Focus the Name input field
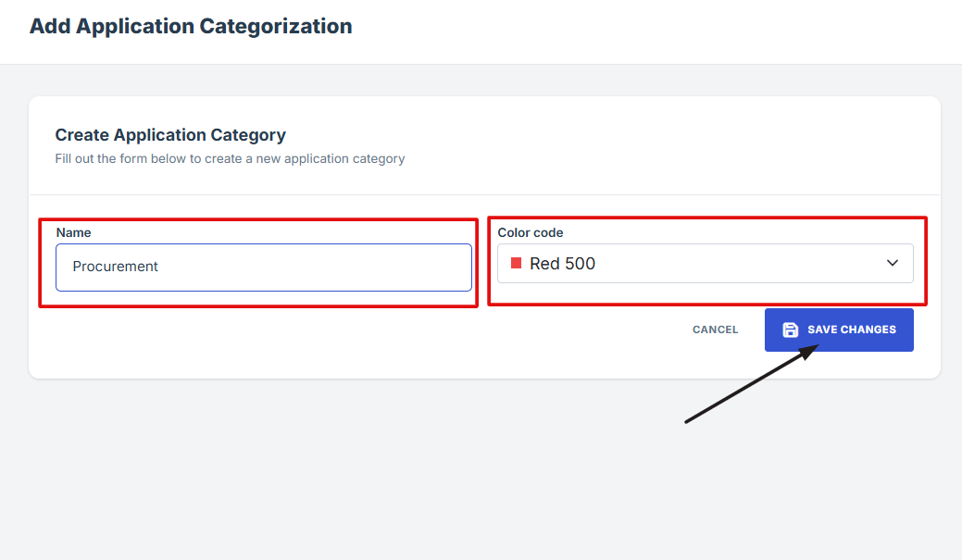The width and height of the screenshot is (962, 560). tap(263, 268)
